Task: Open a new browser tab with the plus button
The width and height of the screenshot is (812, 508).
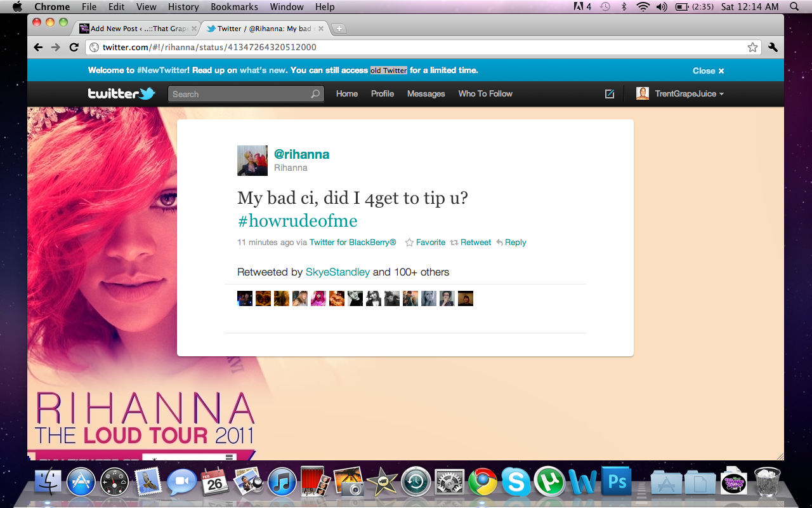Action: (339, 29)
